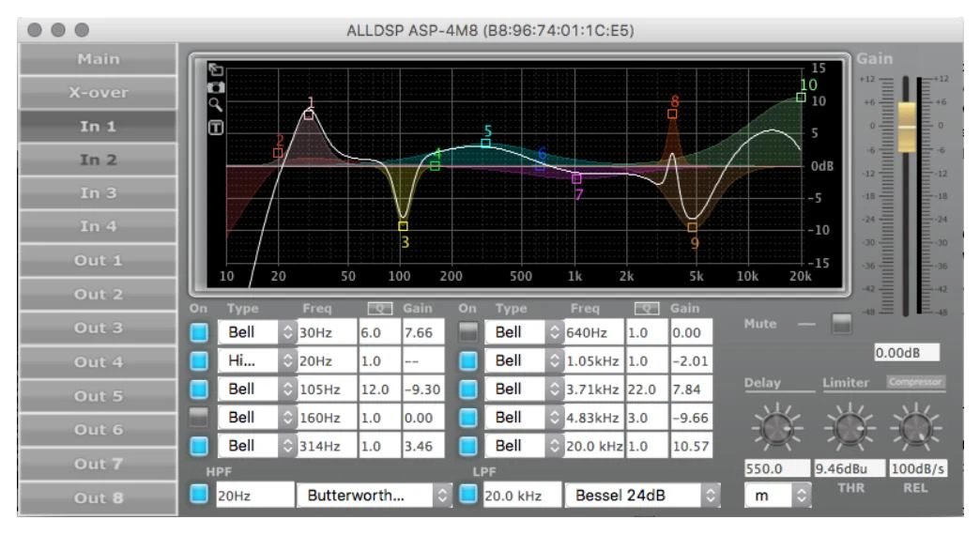Open the Out 3 channel page
This screenshot has width=980, height=535.
(99, 329)
